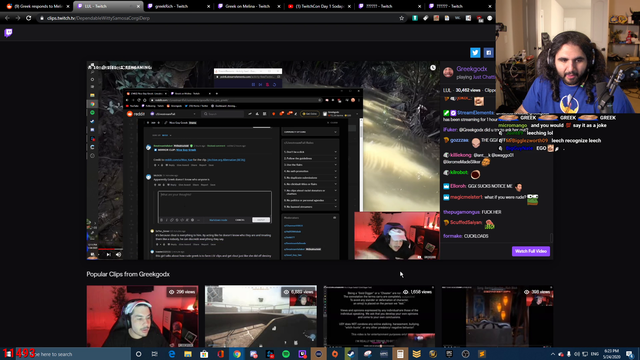Go back in browser history
The height and width of the screenshot is (360, 640).
click(x=7, y=18)
